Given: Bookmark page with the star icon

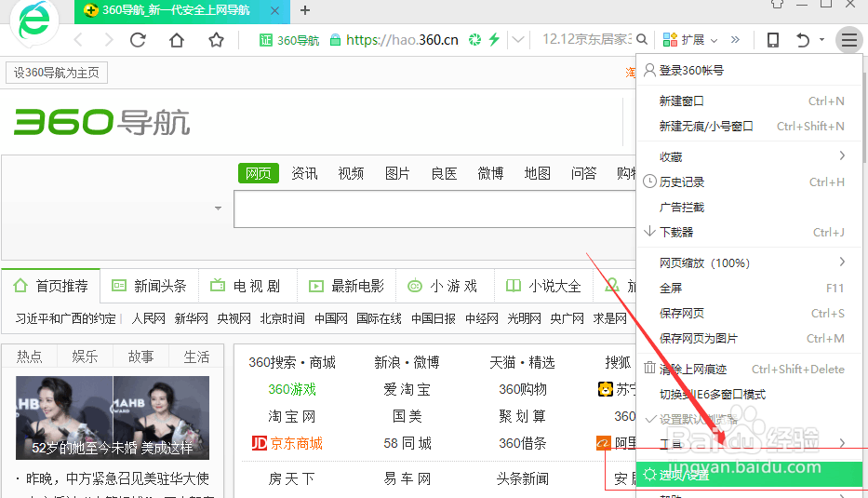Looking at the screenshot, I should [216, 40].
